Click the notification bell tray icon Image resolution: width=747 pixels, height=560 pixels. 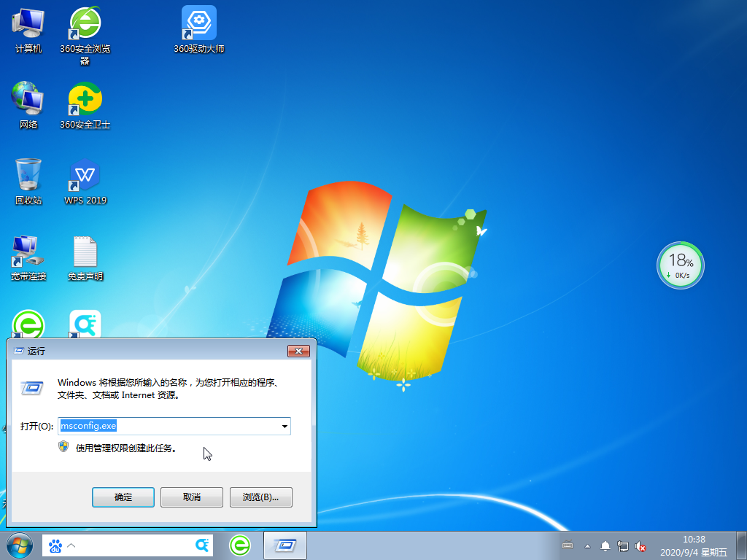[605, 545]
